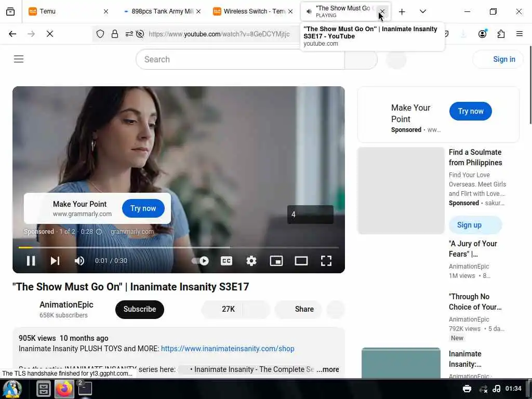
Task: Show site security padlock info
Action: point(115,34)
